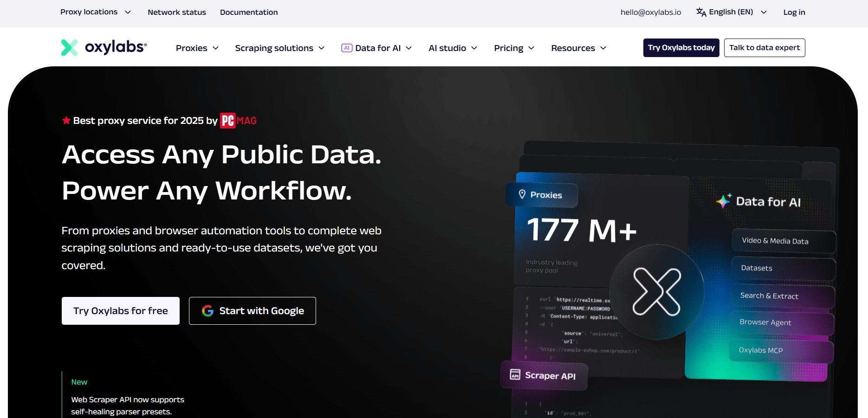This screenshot has height=418, width=868.
Task: Go to Documentation
Action: coord(249,12)
